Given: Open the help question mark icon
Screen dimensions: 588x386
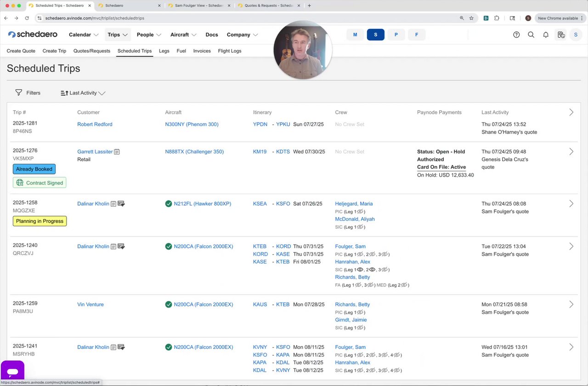Looking at the screenshot, I should click(516, 34).
